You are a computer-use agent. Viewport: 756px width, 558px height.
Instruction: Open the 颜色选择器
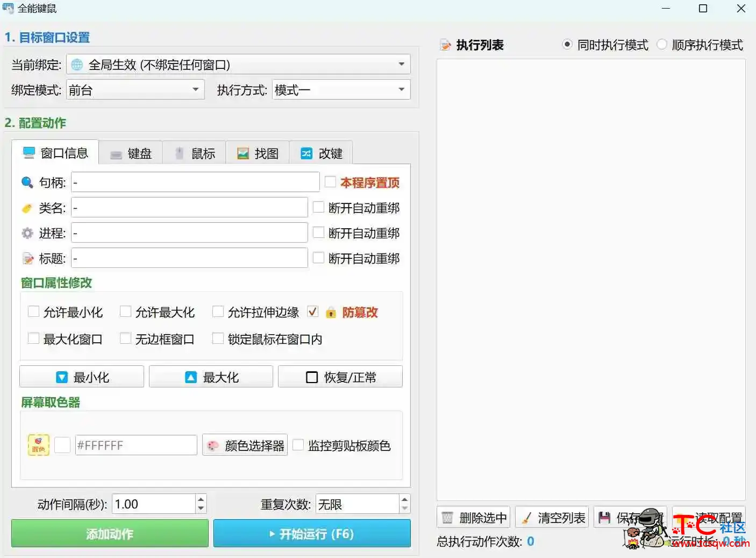[x=245, y=446]
